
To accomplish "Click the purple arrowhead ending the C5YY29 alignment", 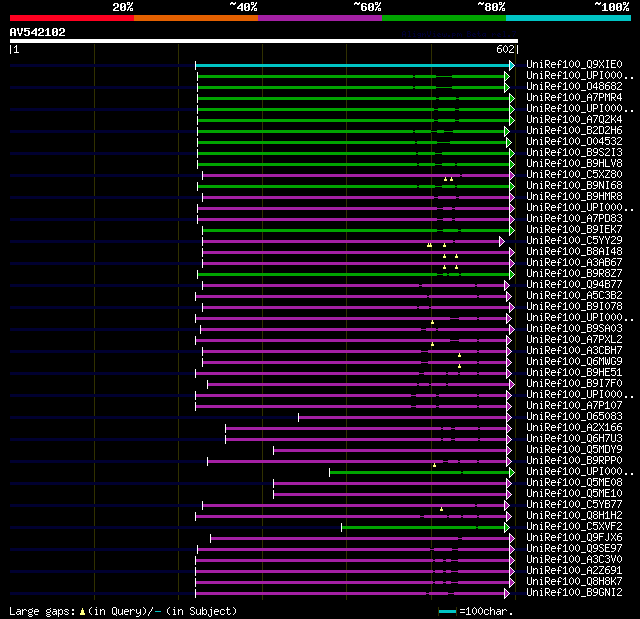I will [x=502, y=242].
